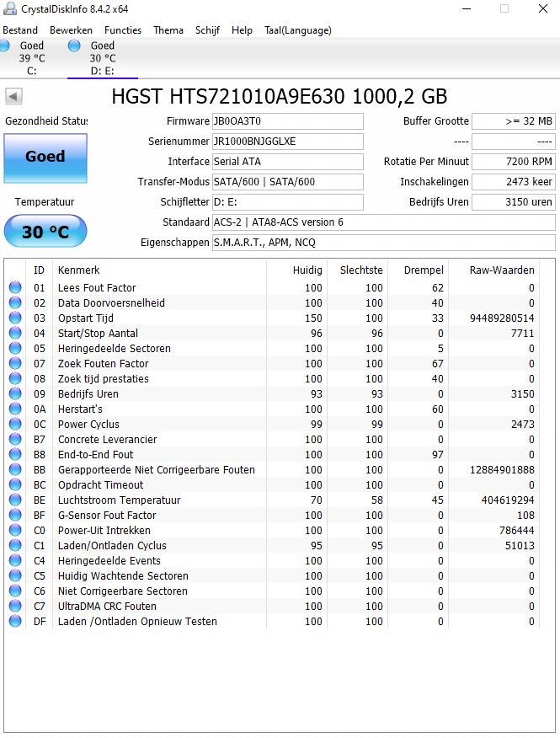560x738 pixels.
Task: Click the Firmware field JB0OA3T0
Action: 287,121
